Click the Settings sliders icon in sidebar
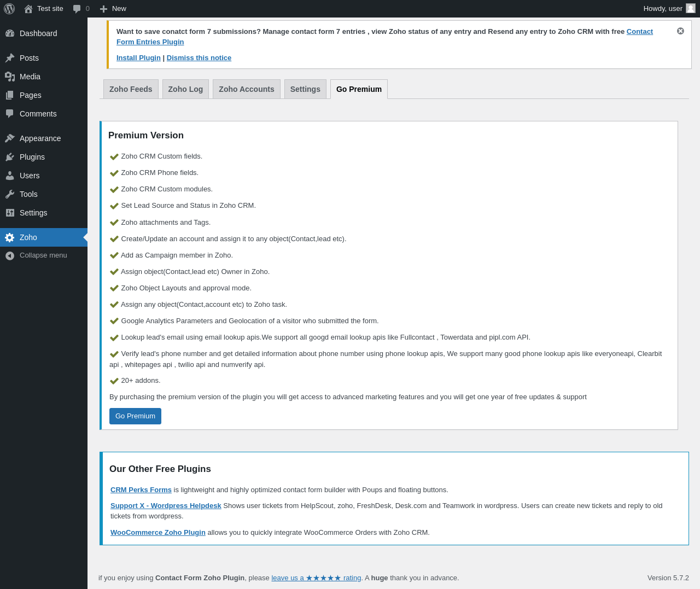This screenshot has height=589, width=700. [10, 213]
